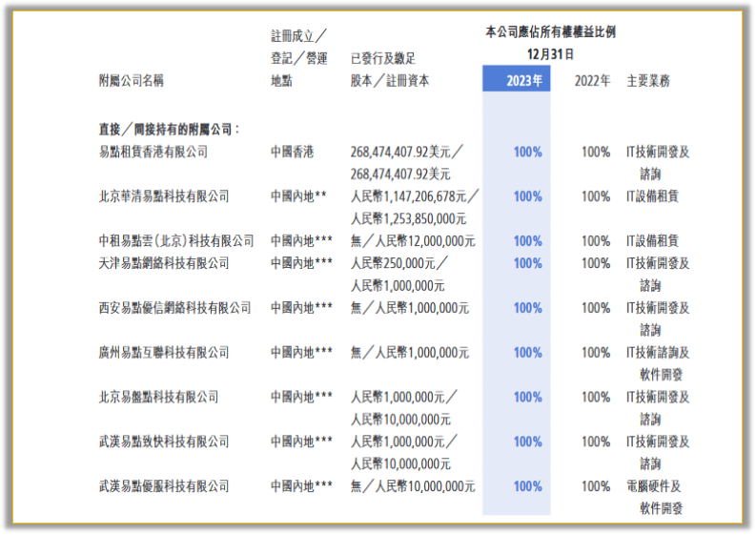Select the value '人民幣1,147,206,678元／'
This screenshot has width=756, height=535.
tap(415, 195)
